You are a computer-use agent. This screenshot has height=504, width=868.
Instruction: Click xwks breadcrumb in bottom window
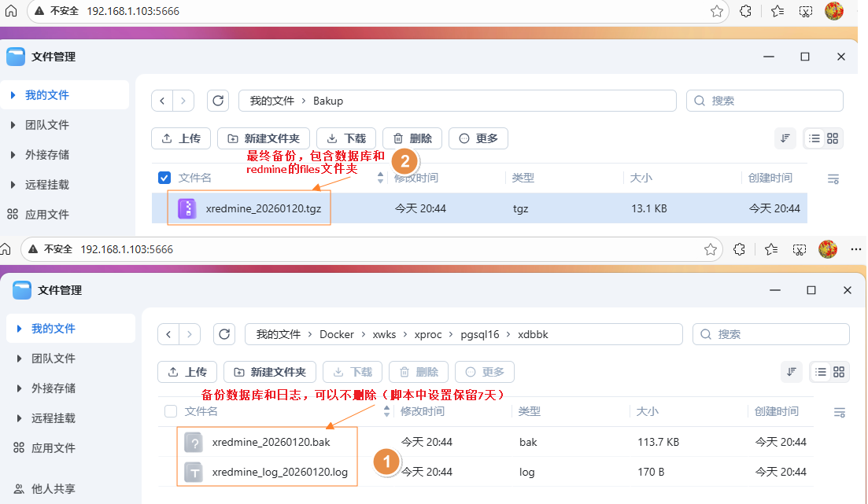point(384,334)
